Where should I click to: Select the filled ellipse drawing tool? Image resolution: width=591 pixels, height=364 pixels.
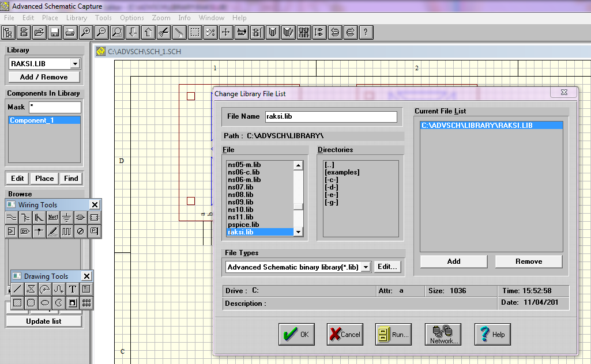pos(45,302)
